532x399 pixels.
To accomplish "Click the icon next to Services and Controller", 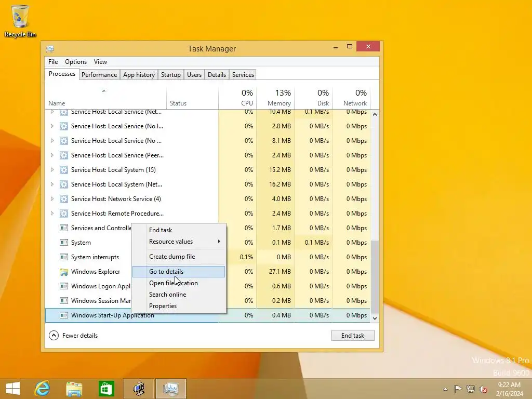I will [64, 228].
